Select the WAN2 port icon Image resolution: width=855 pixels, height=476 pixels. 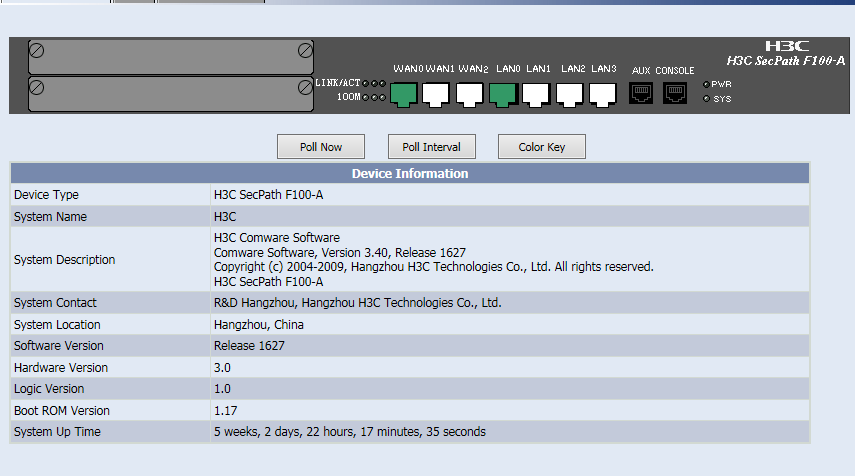469,94
